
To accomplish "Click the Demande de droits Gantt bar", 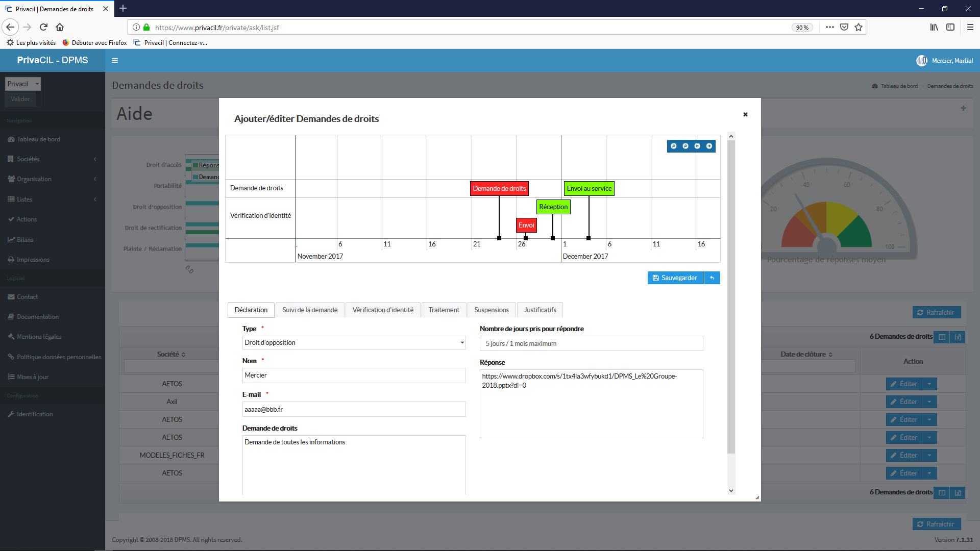I will click(499, 188).
